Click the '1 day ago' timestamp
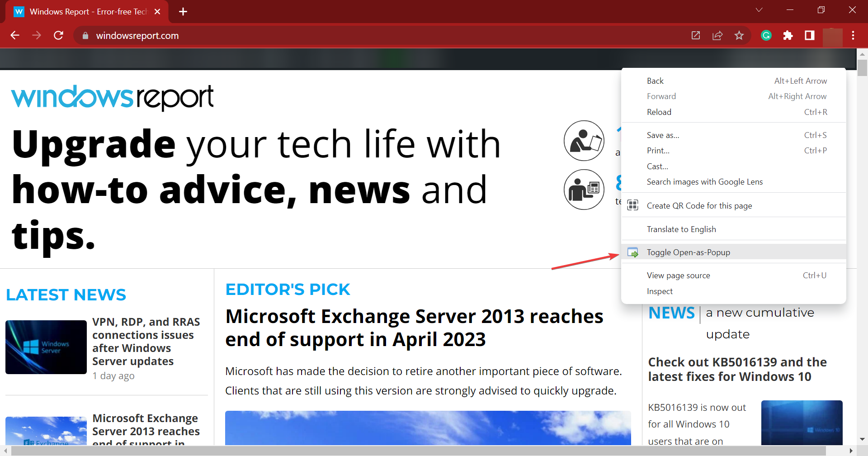Screen dimensions: 868x456 pyautogui.click(x=113, y=376)
